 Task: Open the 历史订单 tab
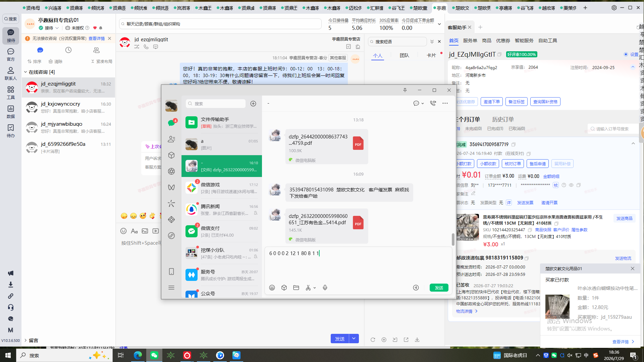tap(503, 119)
